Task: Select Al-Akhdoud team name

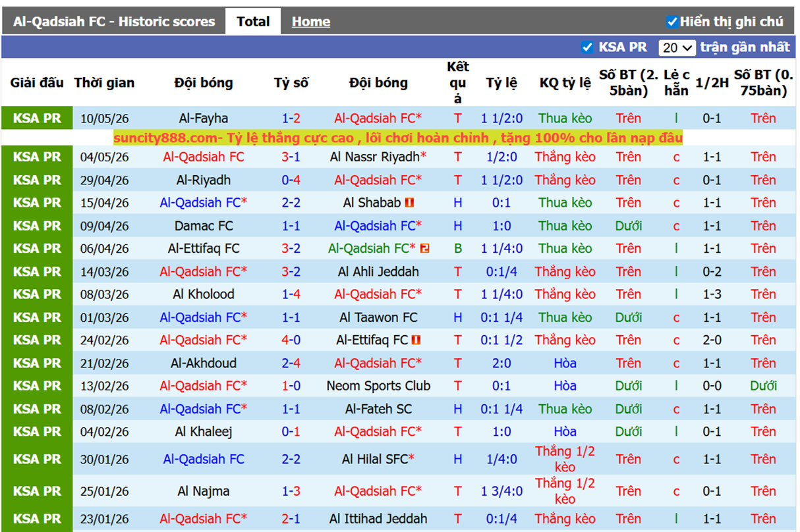Action: [x=204, y=363]
